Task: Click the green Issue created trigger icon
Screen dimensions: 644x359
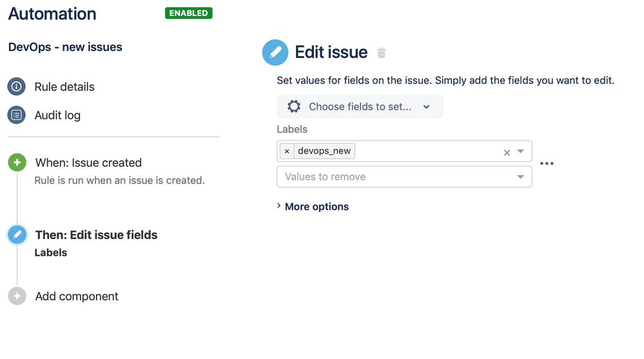Action: click(x=17, y=162)
